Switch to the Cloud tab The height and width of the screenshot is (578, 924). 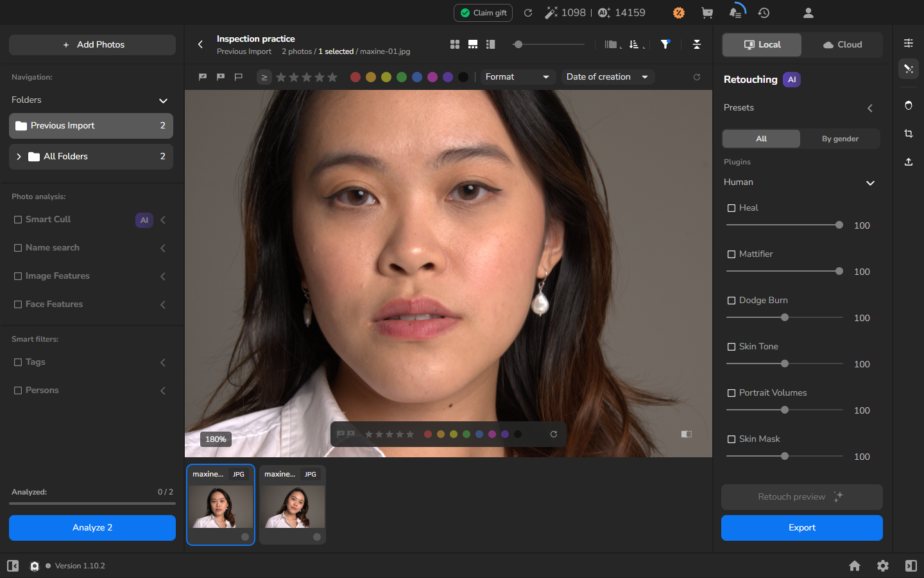pos(843,45)
